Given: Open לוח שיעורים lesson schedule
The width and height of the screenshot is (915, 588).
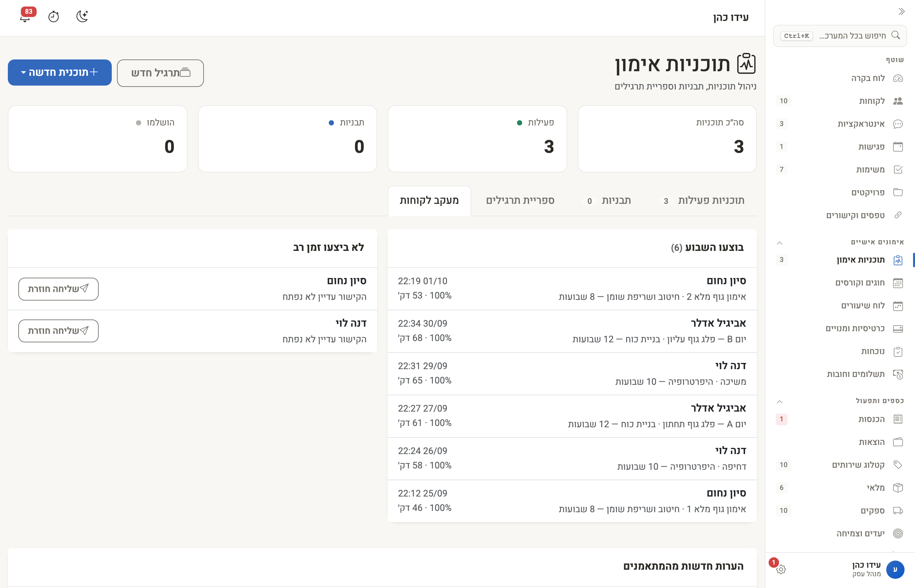Looking at the screenshot, I should tap(840, 306).
